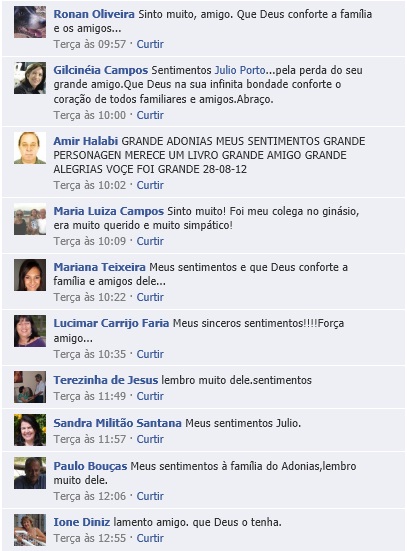Click the Terça às 10:09 timestamp
The height and width of the screenshot is (551, 407).
click(90, 241)
